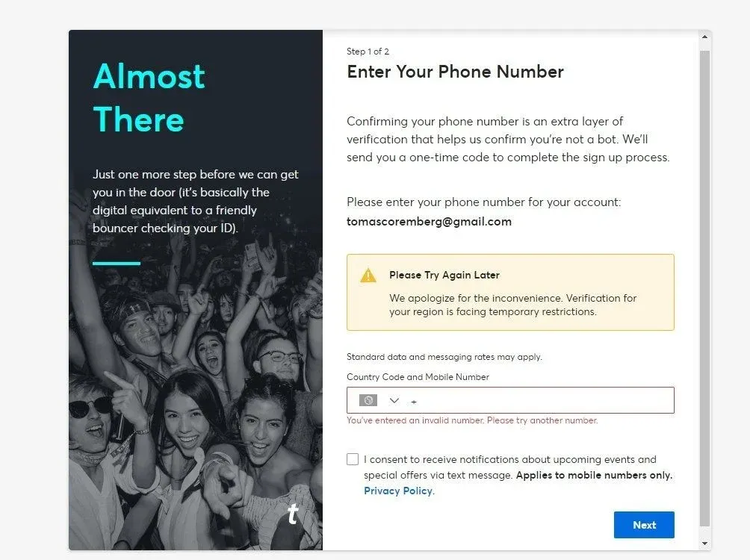
Task: Click the tomascoremberg@gmail.com email address
Action: click(x=429, y=221)
